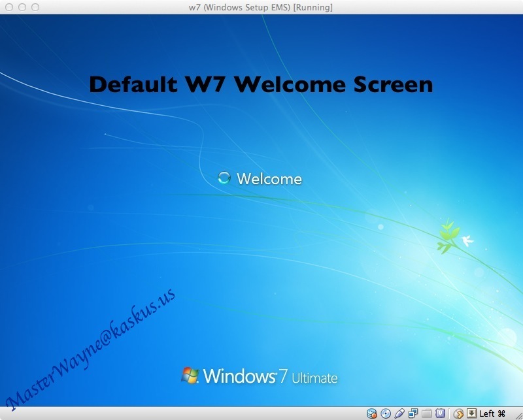523x420 pixels.
Task: Open the network adapters indicator icon
Action: coord(413,413)
